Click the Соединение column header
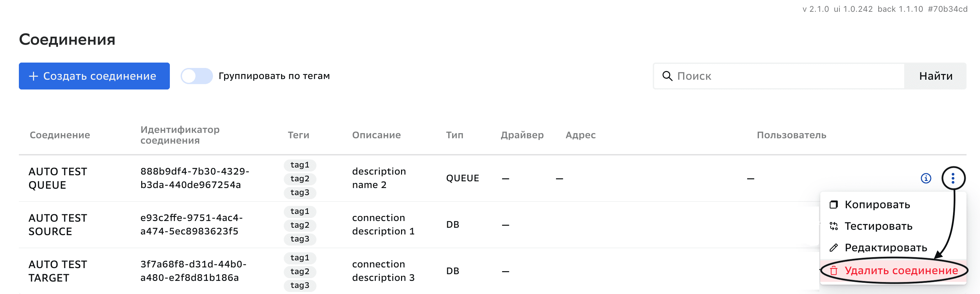Image resolution: width=980 pixels, height=294 pixels. (60, 135)
